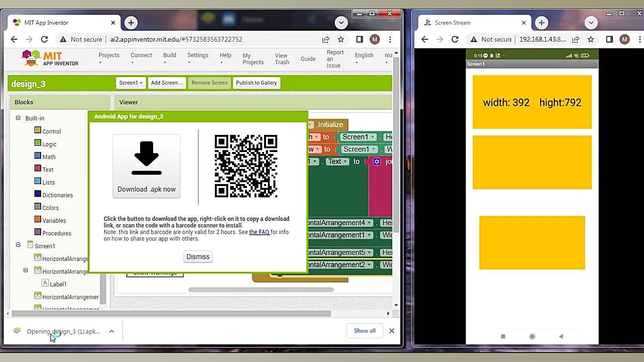Select the Math blocks category

tap(44, 156)
